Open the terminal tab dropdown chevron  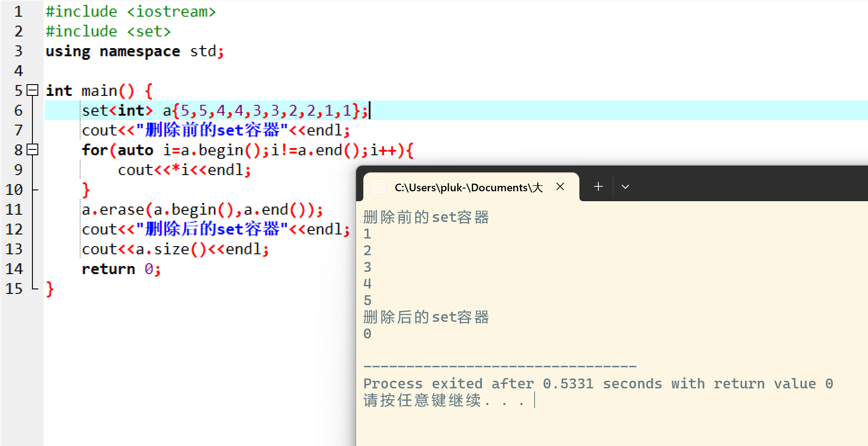(x=625, y=186)
